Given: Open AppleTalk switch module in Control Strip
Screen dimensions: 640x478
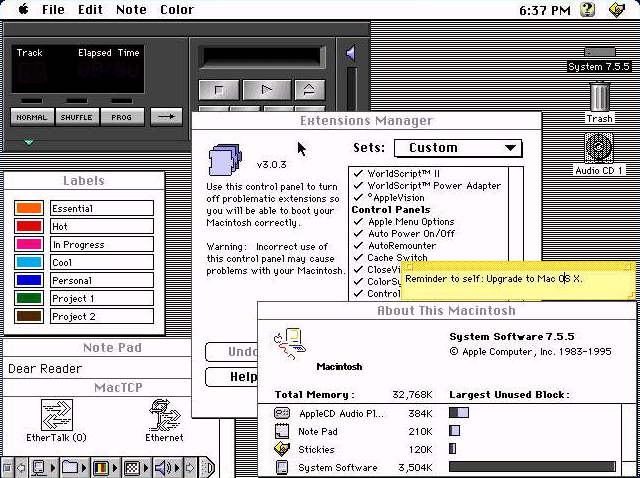Looking at the screenshot, I should point(44,468).
